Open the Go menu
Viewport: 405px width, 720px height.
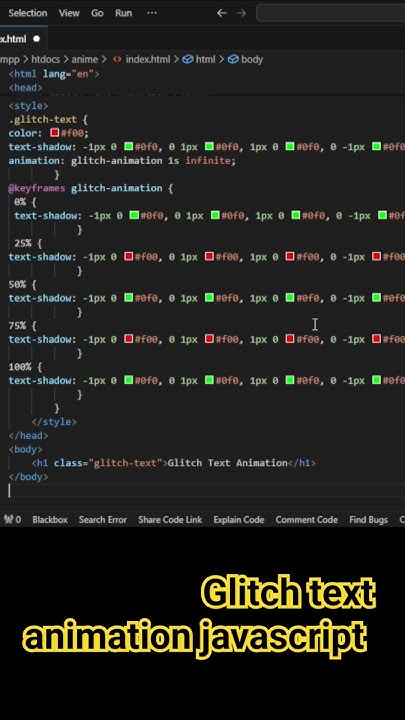tap(97, 13)
